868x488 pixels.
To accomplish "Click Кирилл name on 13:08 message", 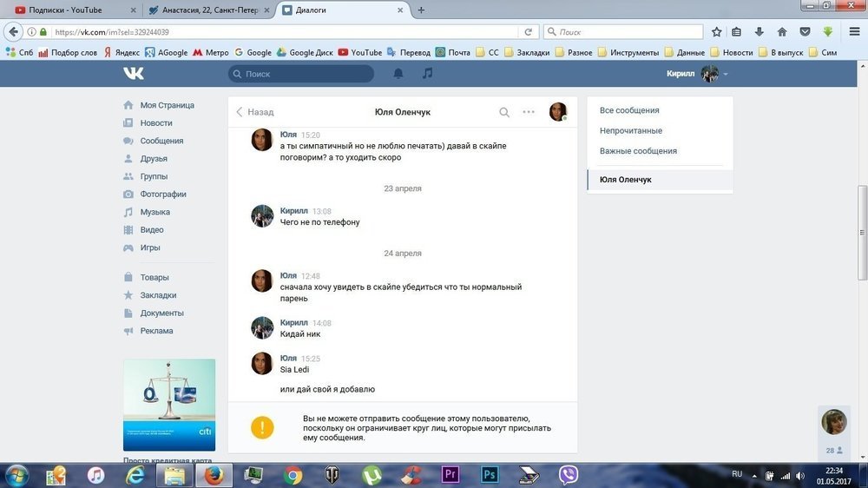I will point(294,211).
